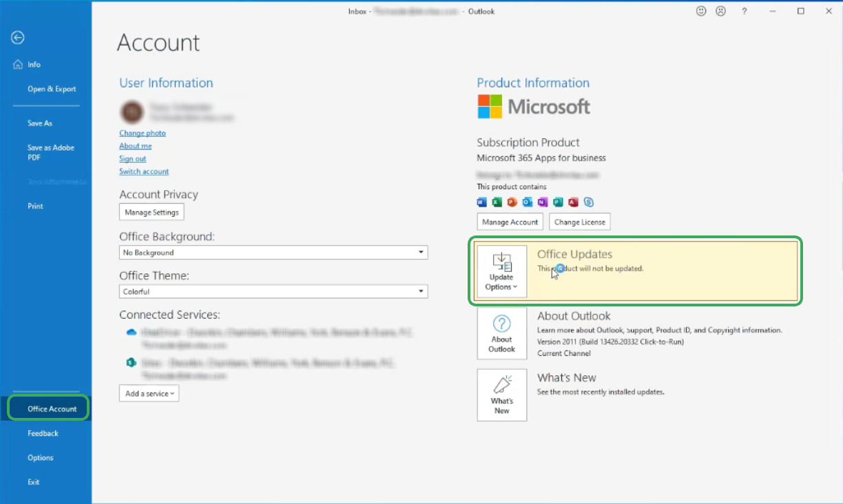The width and height of the screenshot is (843, 504).
Task: Open Help with the question mark icon
Action: pos(745,11)
